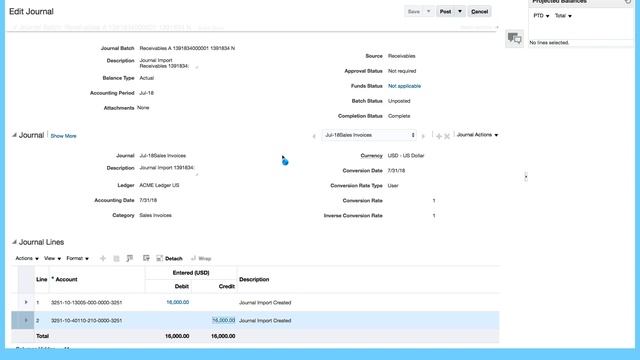
Task: Open the conversations chat icon
Action: (x=514, y=38)
